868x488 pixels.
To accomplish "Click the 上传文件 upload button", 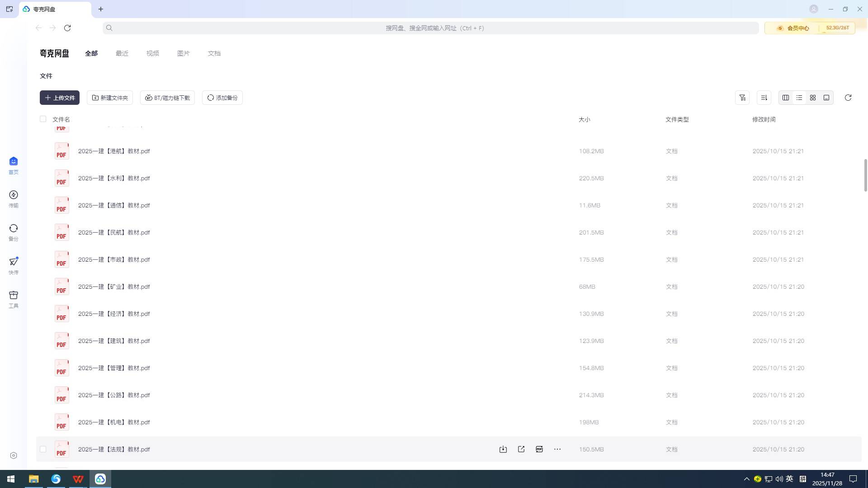I will point(60,98).
